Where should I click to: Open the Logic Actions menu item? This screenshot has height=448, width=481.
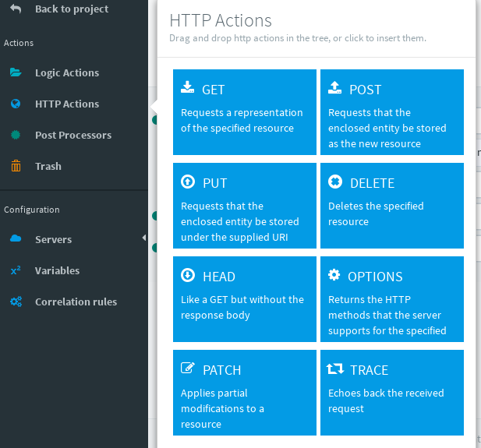[x=67, y=72]
